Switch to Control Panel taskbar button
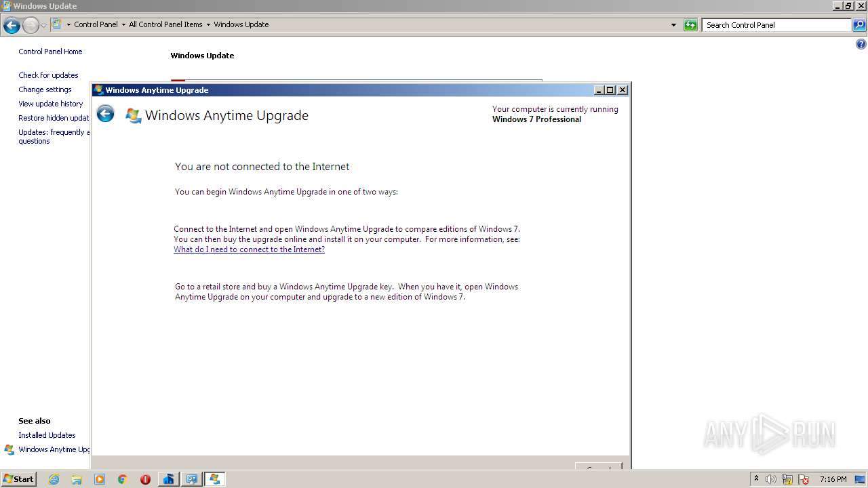The image size is (868, 488). (x=191, y=479)
